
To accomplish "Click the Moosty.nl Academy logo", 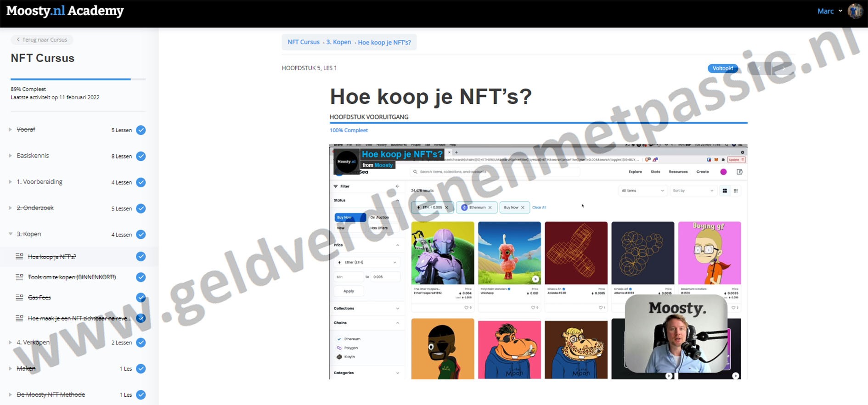I will [65, 11].
